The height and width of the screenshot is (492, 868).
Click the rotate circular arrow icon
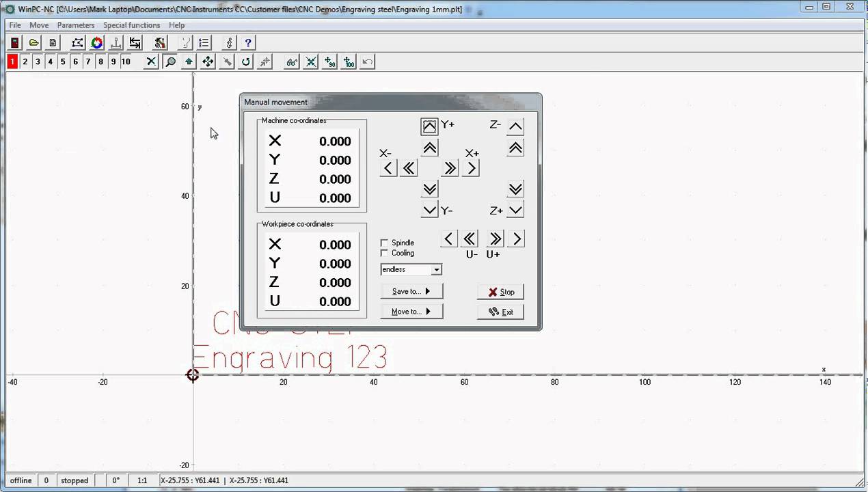coord(246,61)
